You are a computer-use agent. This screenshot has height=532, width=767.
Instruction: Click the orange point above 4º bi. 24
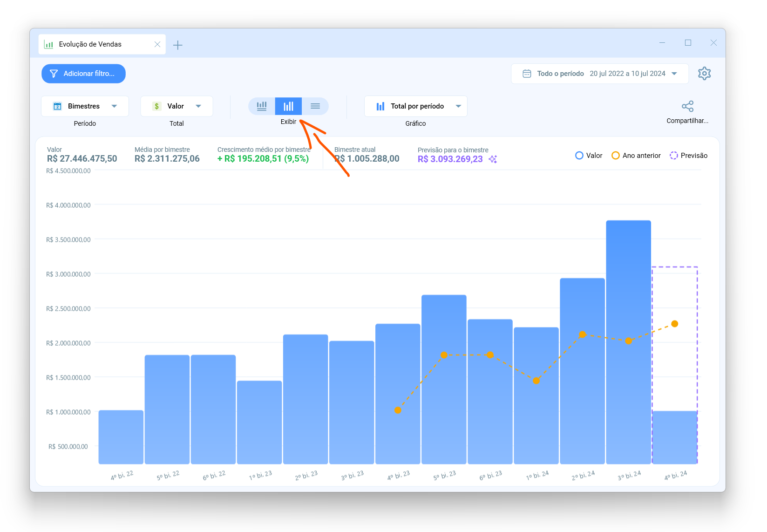tap(675, 324)
